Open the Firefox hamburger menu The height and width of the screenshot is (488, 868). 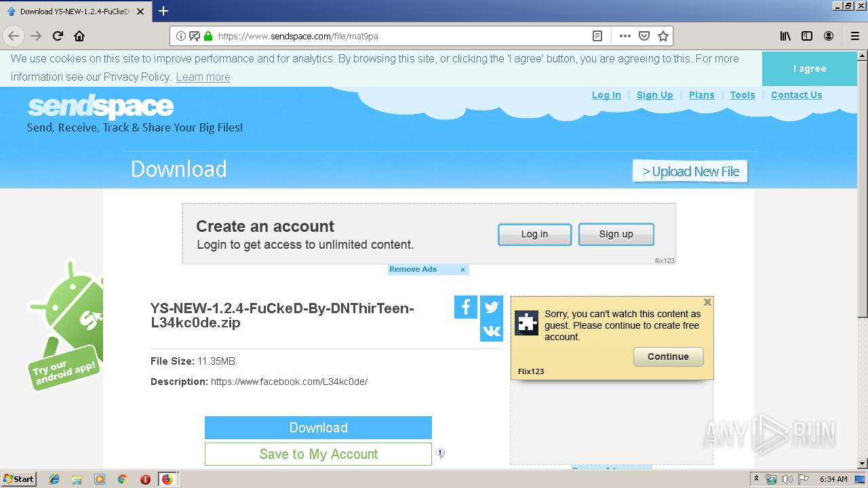click(855, 36)
